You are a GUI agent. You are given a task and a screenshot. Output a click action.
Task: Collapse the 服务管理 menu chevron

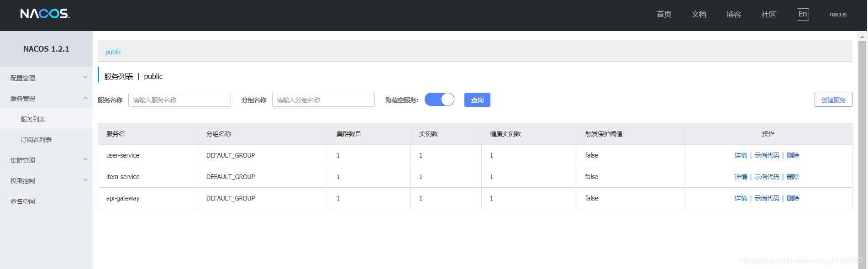(85, 98)
